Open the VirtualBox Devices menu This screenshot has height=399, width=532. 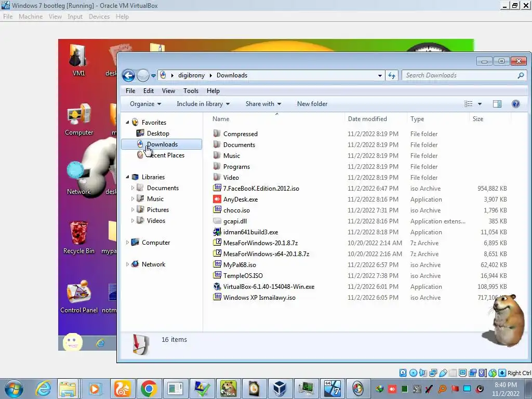(x=99, y=17)
